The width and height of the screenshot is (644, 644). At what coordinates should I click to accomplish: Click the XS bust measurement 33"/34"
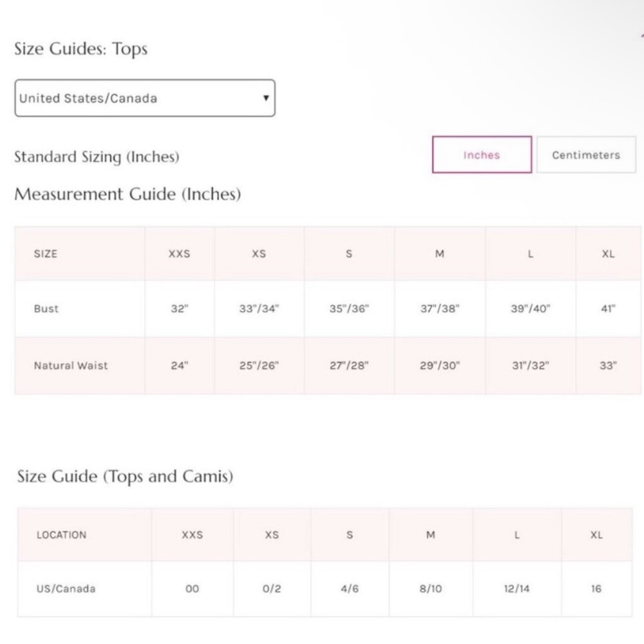[259, 308]
